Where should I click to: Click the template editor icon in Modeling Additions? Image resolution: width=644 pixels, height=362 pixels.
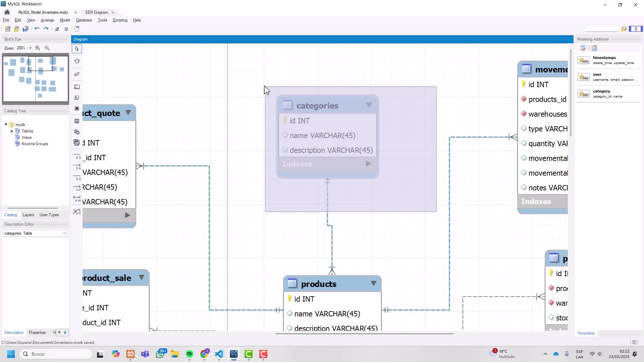coord(583,48)
